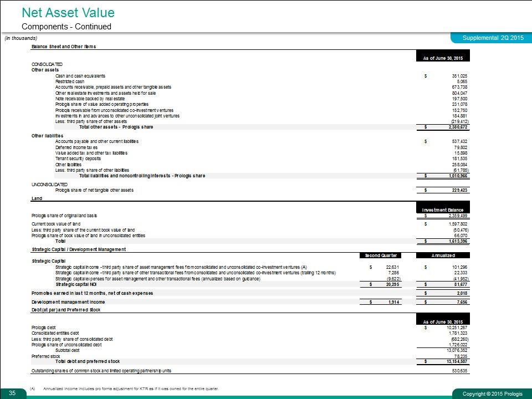
Task: Click original land basis value 2,359,499
Action: [x=458, y=216]
